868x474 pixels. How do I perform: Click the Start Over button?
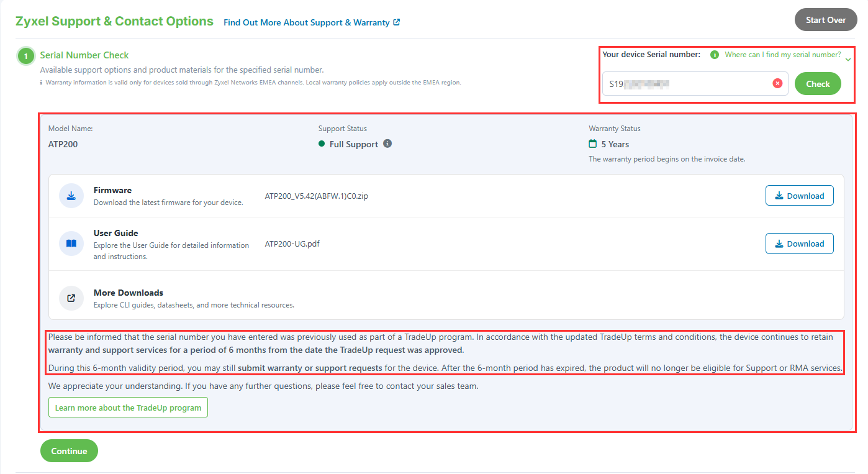click(x=826, y=20)
